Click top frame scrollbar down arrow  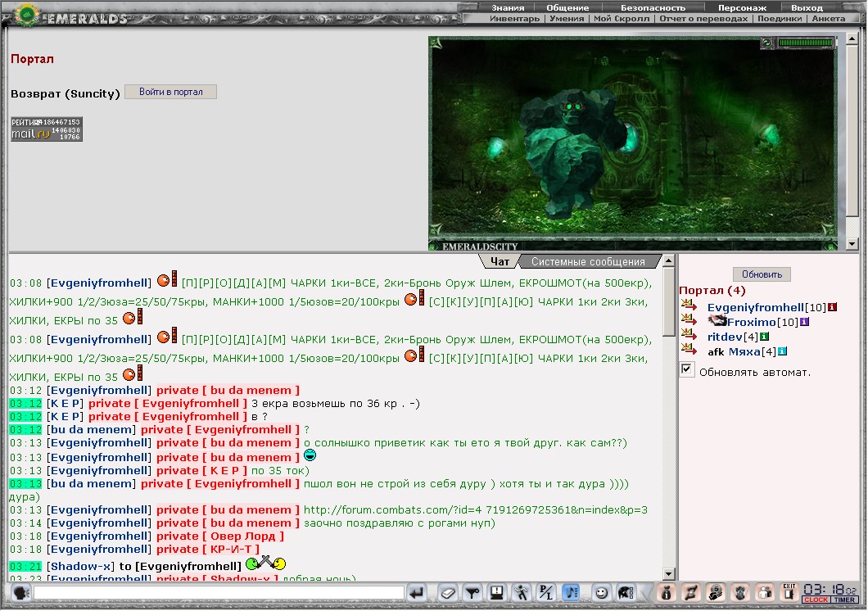coord(852,243)
